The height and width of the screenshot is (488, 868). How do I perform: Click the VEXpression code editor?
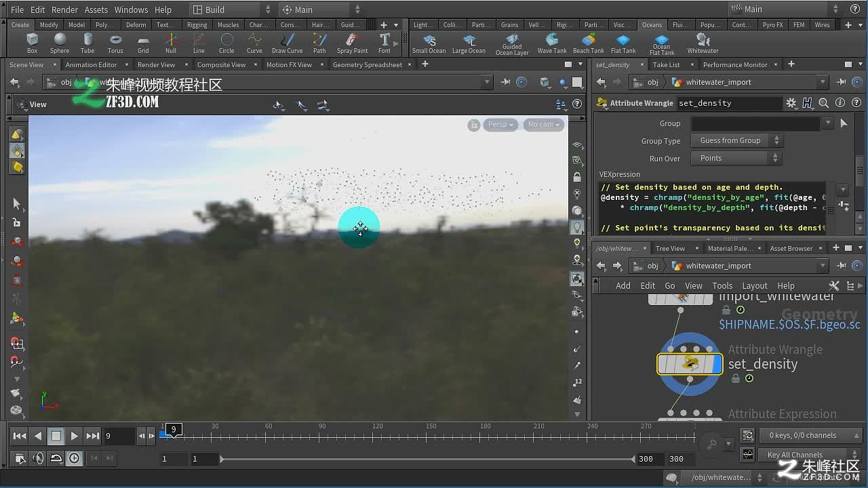click(x=713, y=207)
